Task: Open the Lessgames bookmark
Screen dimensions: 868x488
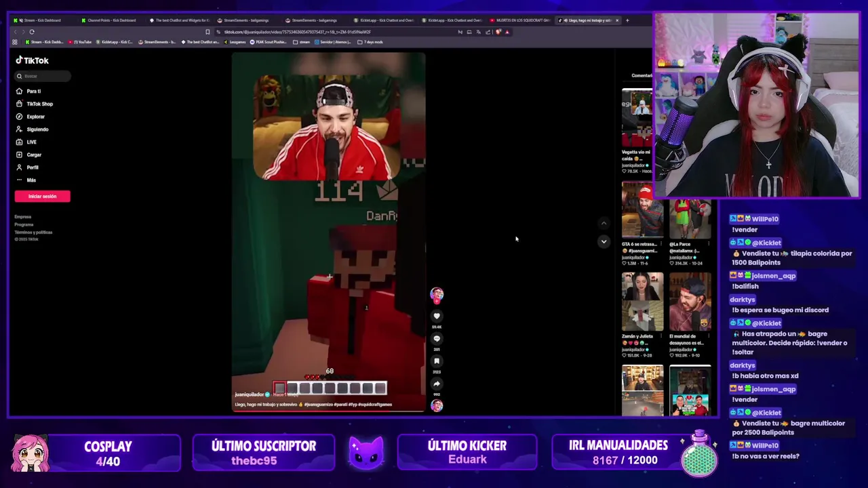Action: coord(235,42)
